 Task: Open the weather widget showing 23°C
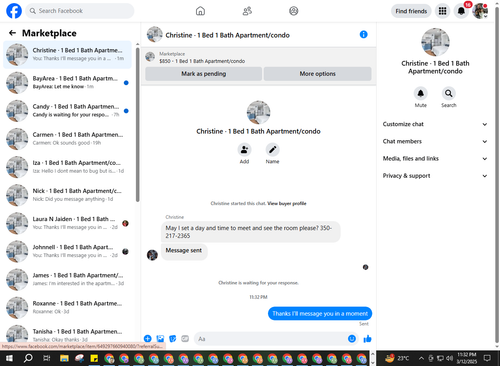(x=397, y=358)
